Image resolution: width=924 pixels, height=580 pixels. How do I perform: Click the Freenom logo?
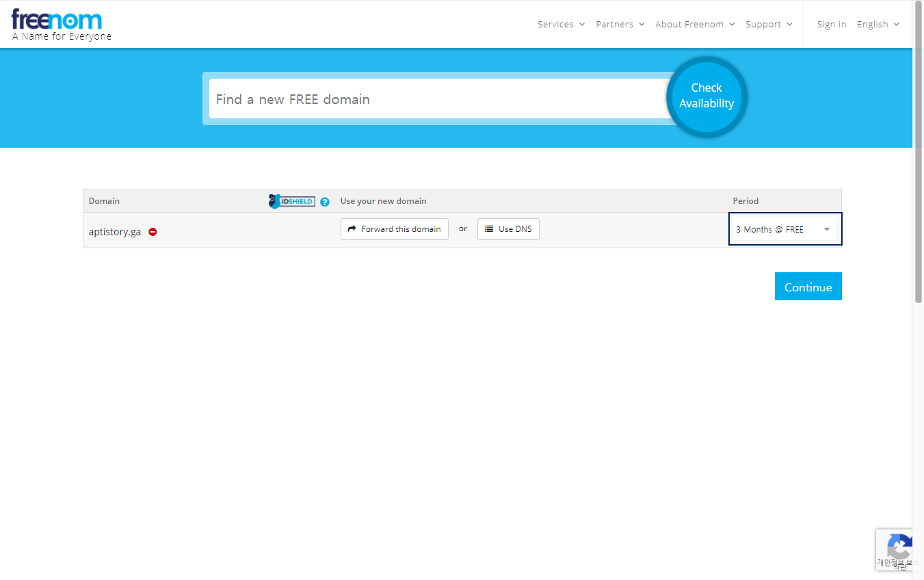57,19
